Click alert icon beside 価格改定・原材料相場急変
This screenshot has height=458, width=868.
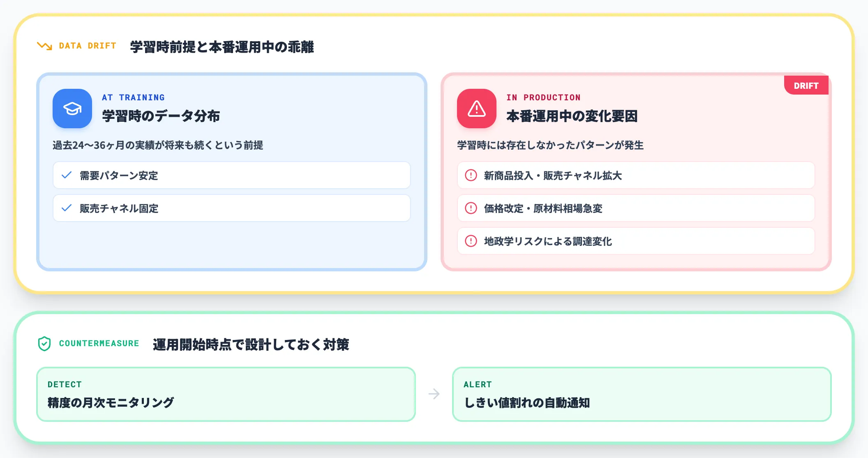pos(471,208)
